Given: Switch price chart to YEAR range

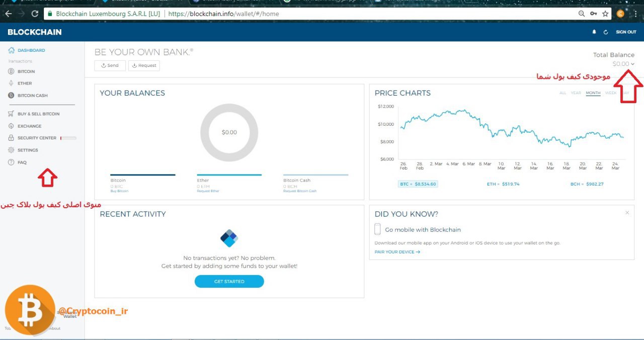Looking at the screenshot, I should coord(576,93).
